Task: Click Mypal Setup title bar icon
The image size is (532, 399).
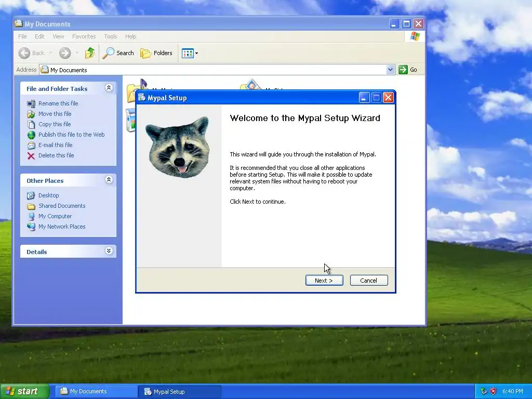Action: 142,98
